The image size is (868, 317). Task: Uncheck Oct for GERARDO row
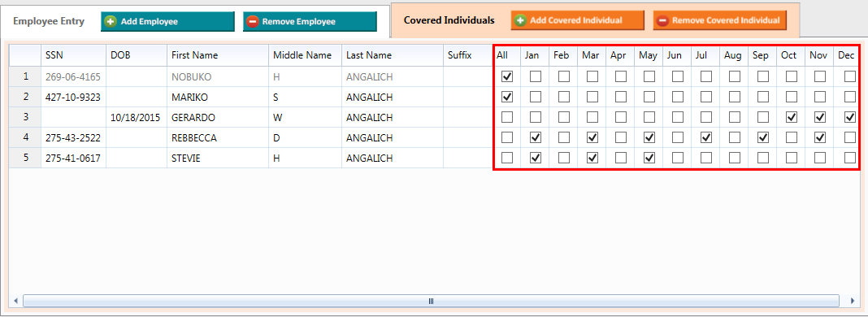pos(792,117)
